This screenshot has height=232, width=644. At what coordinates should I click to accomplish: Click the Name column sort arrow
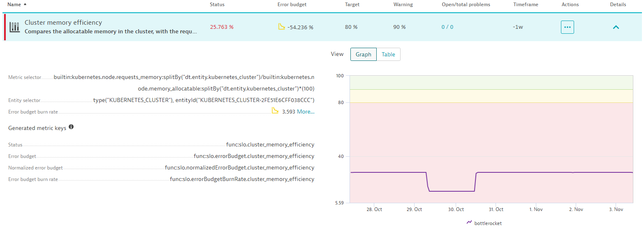click(x=25, y=5)
